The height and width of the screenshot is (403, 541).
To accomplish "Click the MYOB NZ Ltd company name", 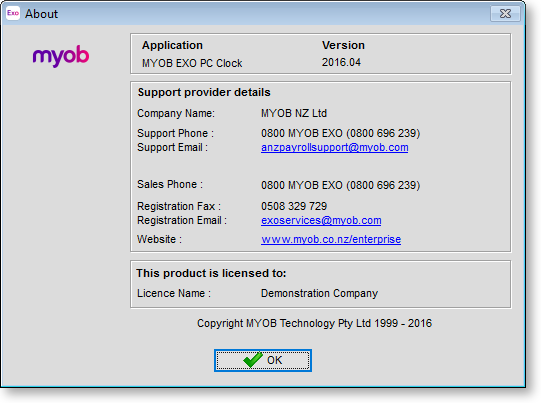I will coord(294,113).
